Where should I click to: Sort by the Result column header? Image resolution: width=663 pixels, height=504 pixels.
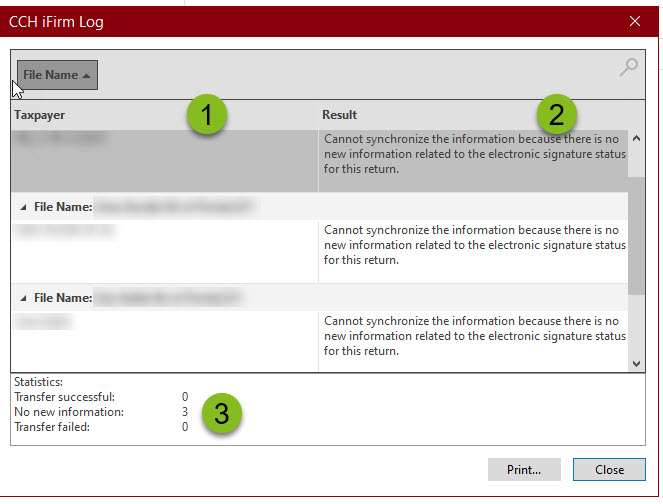tap(340, 115)
